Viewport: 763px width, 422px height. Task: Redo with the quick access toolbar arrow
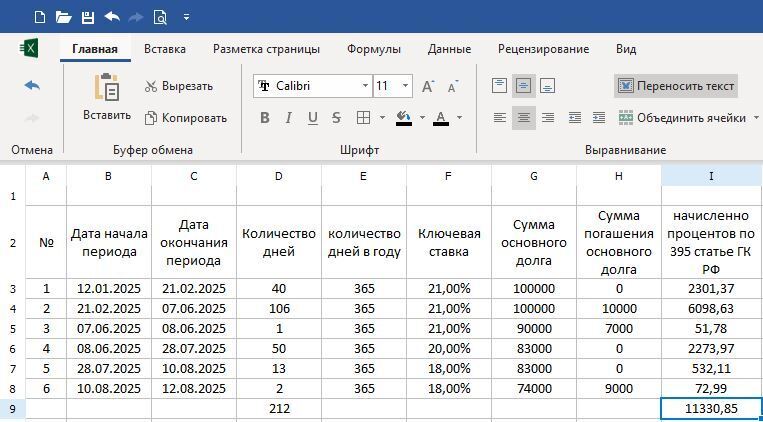coord(136,18)
